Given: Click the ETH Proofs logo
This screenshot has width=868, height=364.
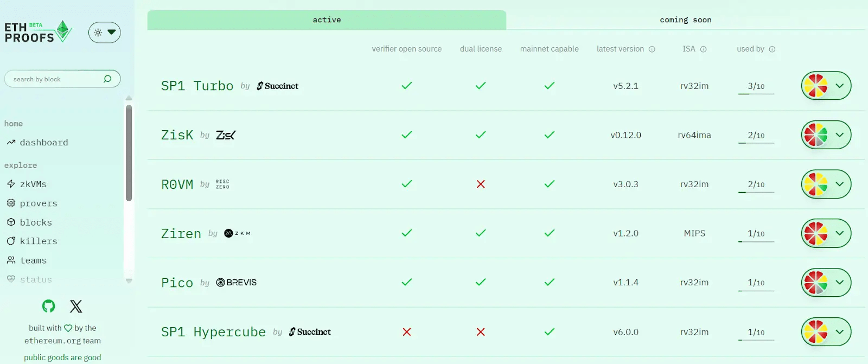Looking at the screenshot, I should 38,32.
